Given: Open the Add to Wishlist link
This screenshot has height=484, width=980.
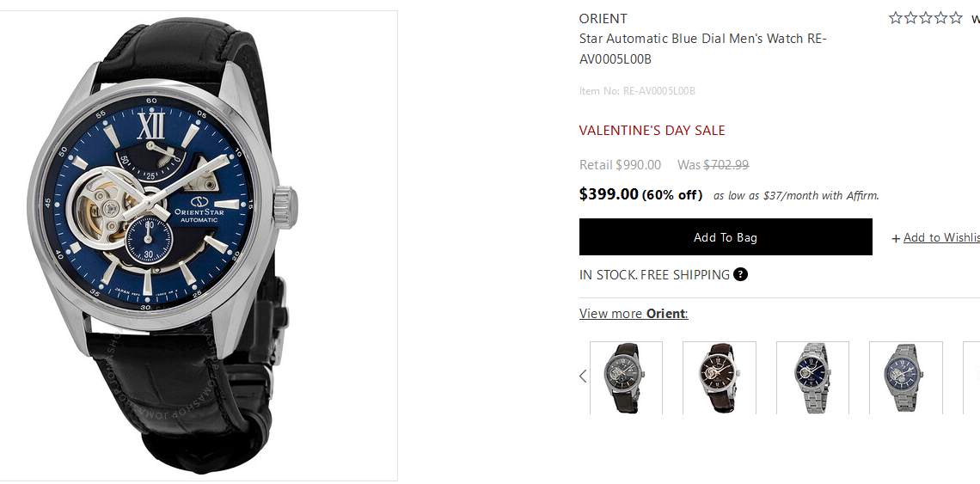Looking at the screenshot, I should [x=941, y=238].
